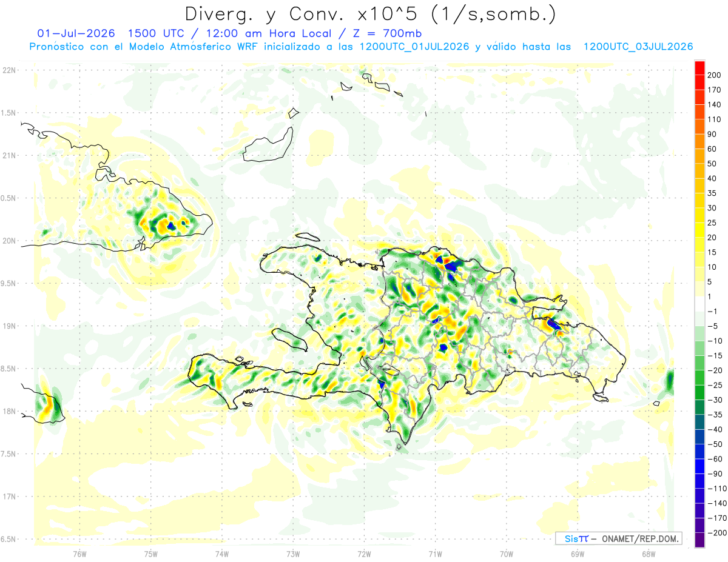Click the yellow 25 legend color band
The height and width of the screenshot is (562, 728).
[x=699, y=215]
